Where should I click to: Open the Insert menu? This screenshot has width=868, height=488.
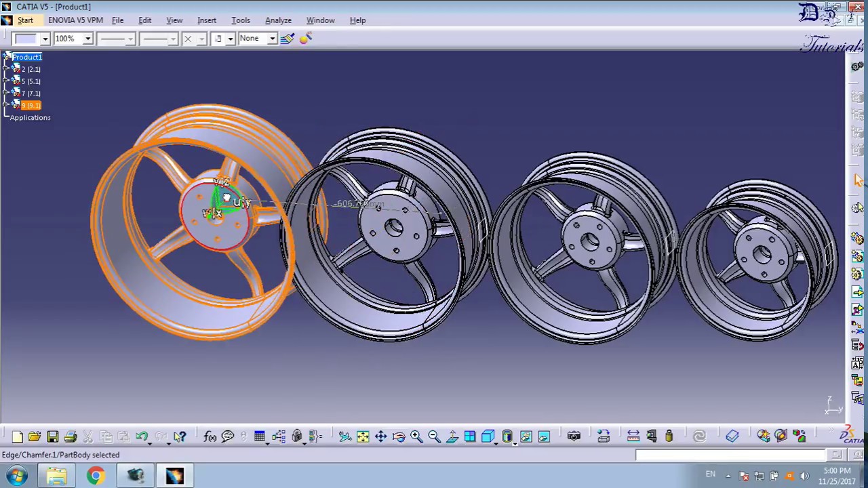pos(207,20)
